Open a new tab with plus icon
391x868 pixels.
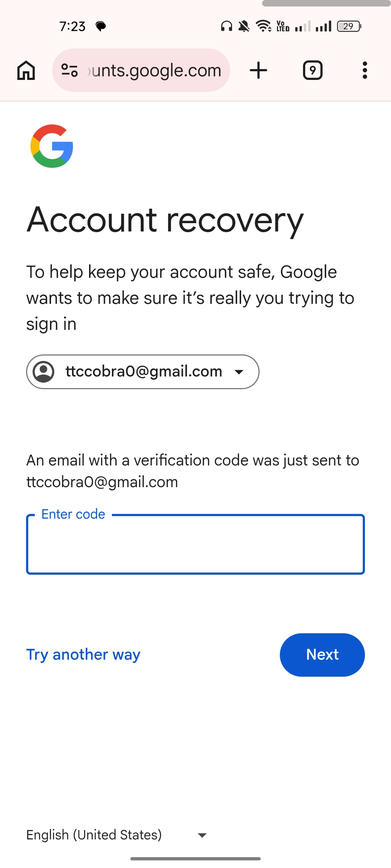point(258,70)
